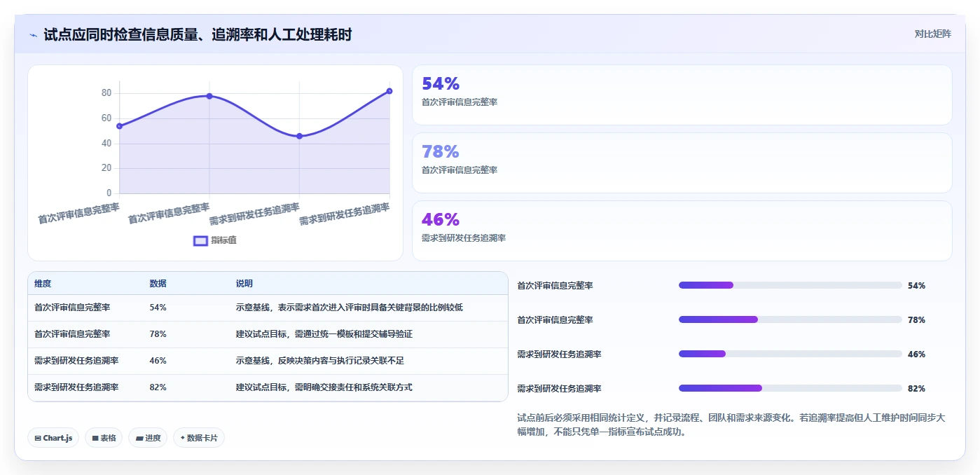This screenshot has width=980, height=475.
Task: Click the table note 建议试点目标，需明确交接责任和系统关联方式
Action: pos(324,387)
